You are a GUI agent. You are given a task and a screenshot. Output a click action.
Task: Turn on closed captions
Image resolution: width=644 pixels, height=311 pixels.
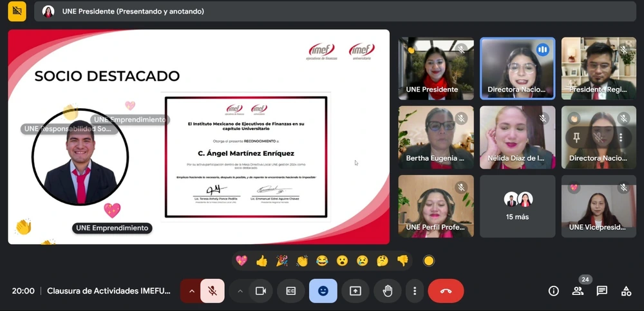[291, 291]
